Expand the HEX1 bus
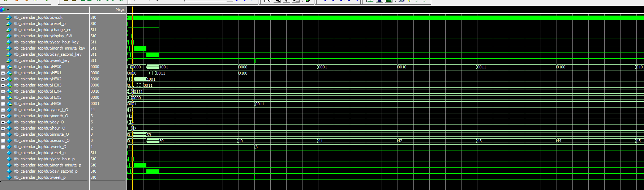The height and width of the screenshot is (190, 644). (3, 73)
